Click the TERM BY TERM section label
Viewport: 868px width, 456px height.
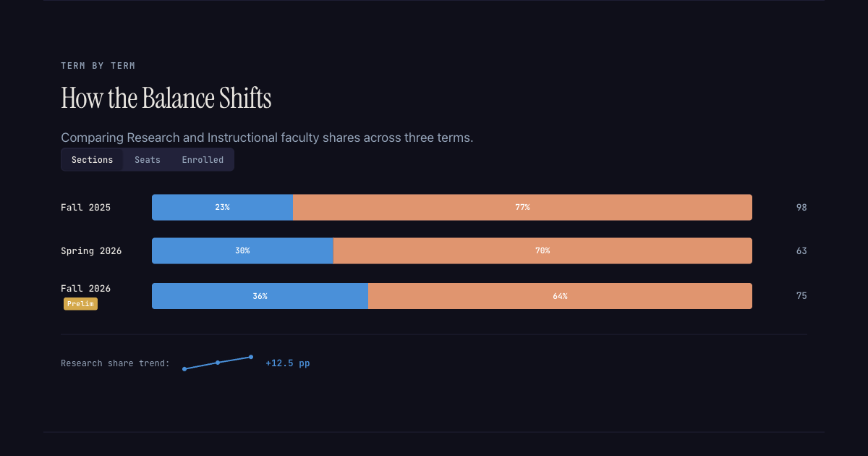point(98,65)
